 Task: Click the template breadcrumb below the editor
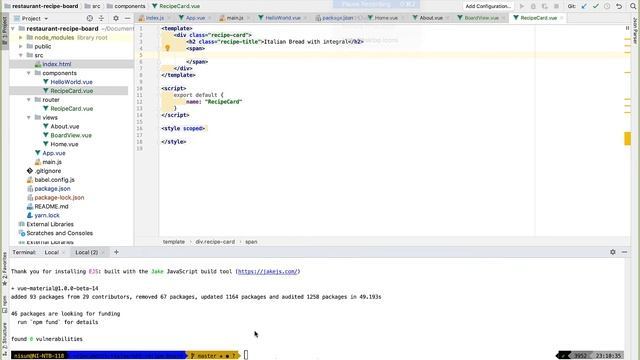pyautogui.click(x=174, y=242)
